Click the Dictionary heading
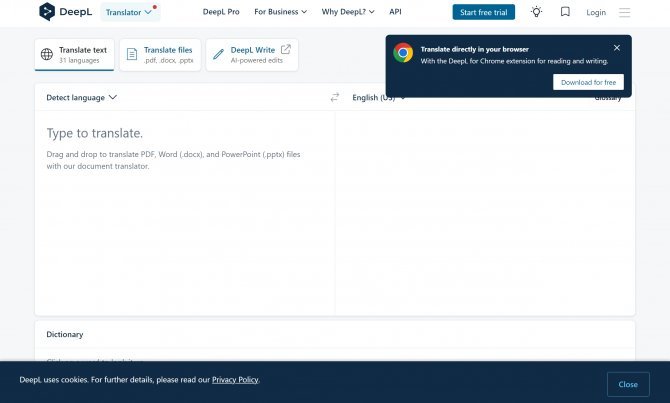Viewport: 670px width, 403px height. pos(65,334)
